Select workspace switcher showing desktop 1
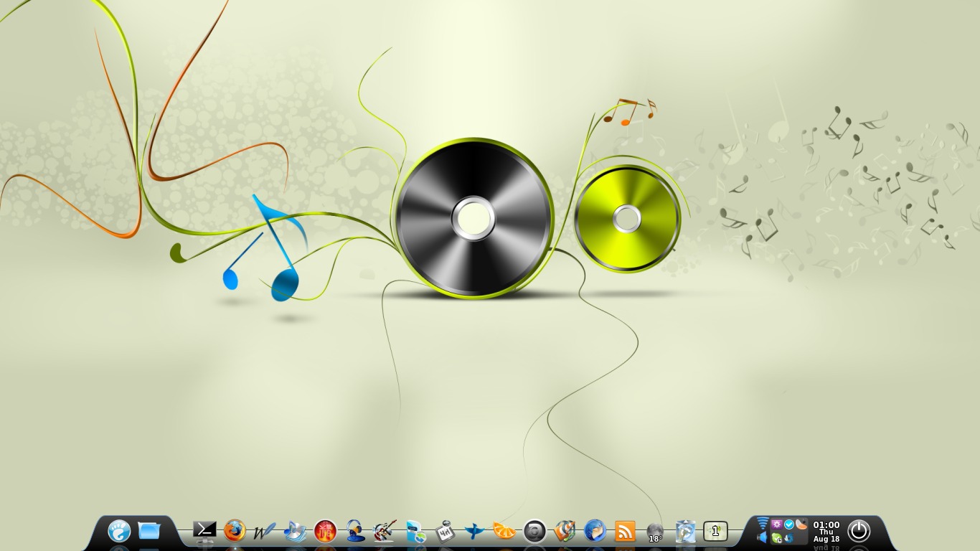This screenshot has width=980, height=551. (715, 531)
